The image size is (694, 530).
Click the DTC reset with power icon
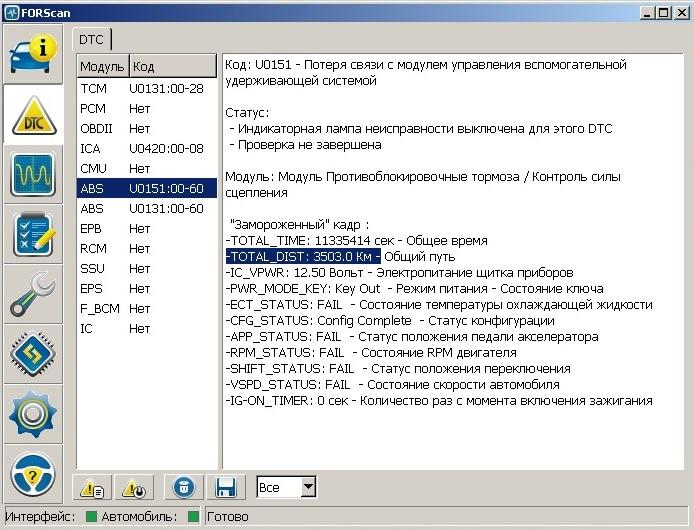[x=134, y=488]
